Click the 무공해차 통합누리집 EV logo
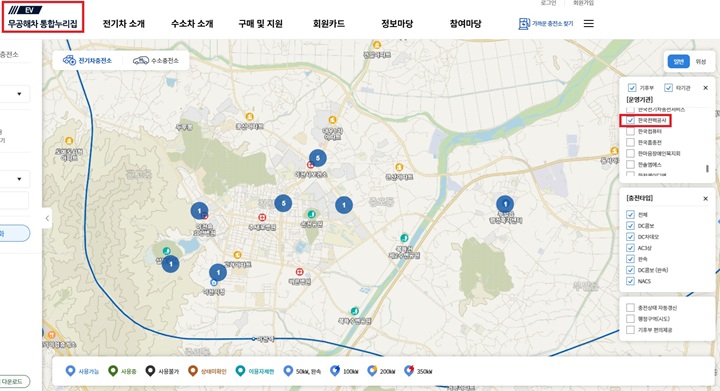720x391 pixels. pos(43,17)
